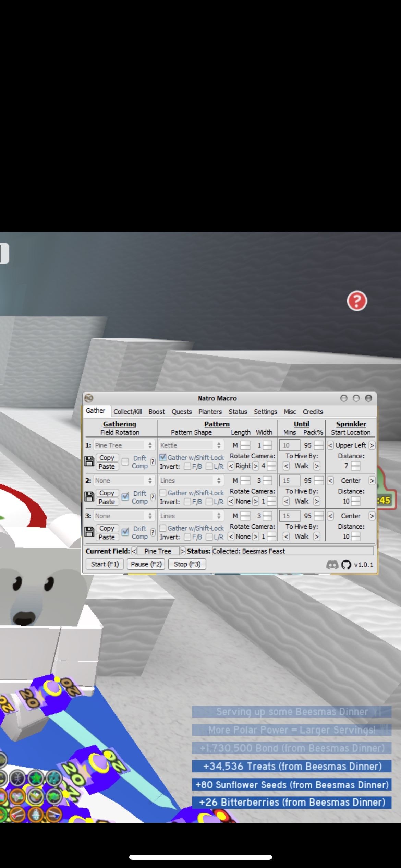Open the Discord icon in Natro Macro
The width and height of the screenshot is (401, 868).
click(x=332, y=565)
